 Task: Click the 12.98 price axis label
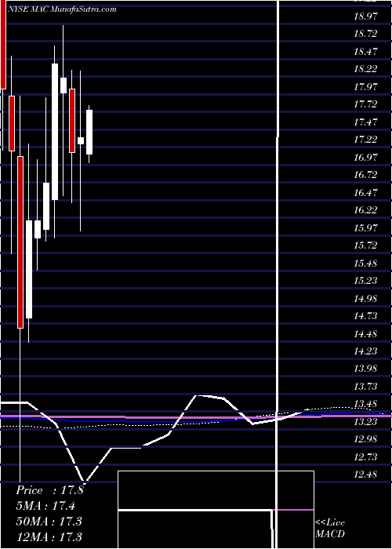[365, 439]
